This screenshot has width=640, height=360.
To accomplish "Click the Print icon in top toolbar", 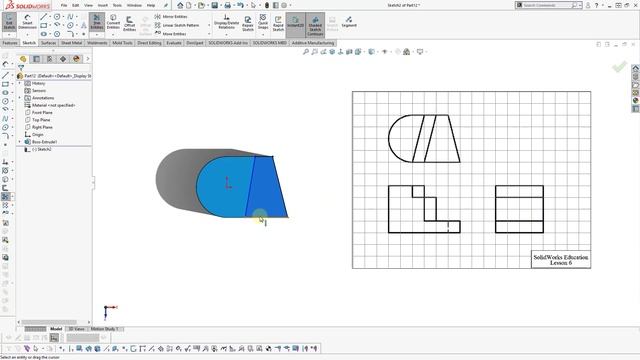I will 227,5.
